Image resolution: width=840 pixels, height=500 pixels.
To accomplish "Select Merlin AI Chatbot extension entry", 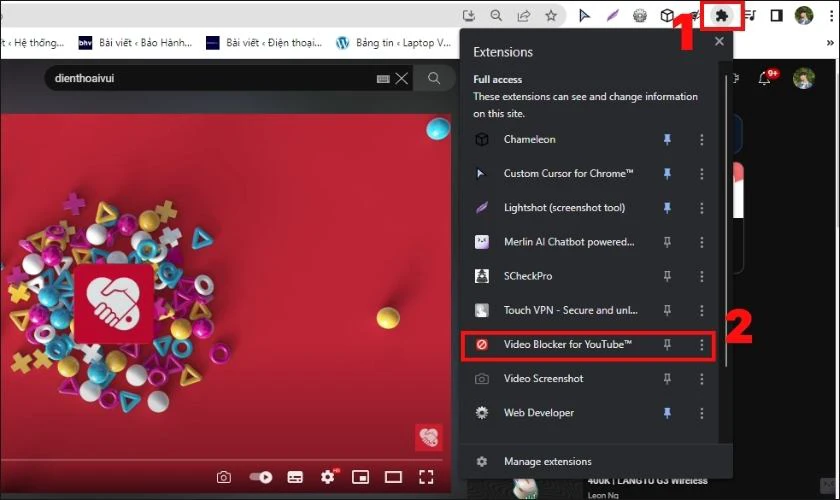I will point(568,242).
